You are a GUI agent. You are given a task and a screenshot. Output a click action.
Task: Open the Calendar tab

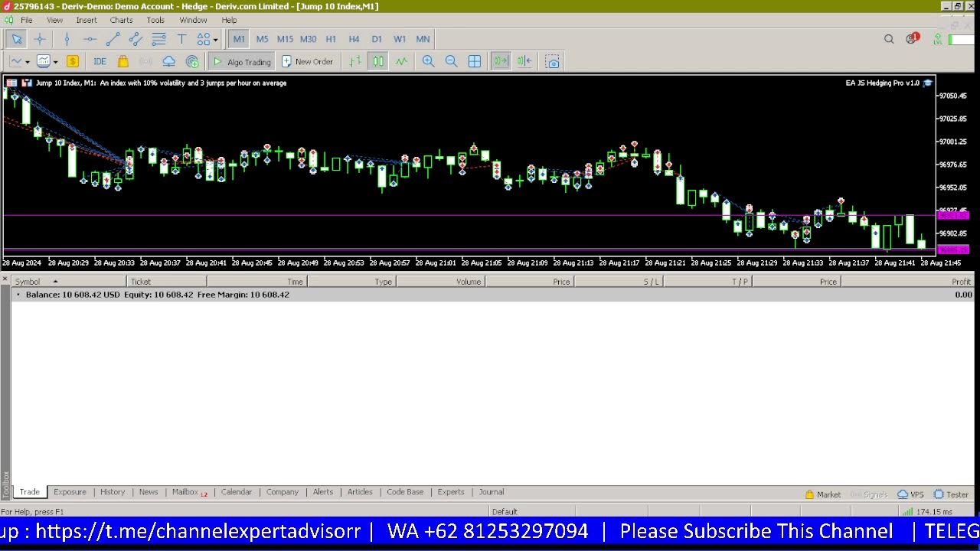[237, 492]
